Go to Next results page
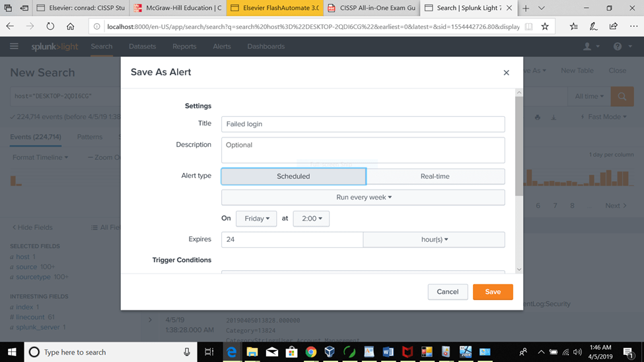644x362 pixels. pyautogui.click(x=616, y=205)
